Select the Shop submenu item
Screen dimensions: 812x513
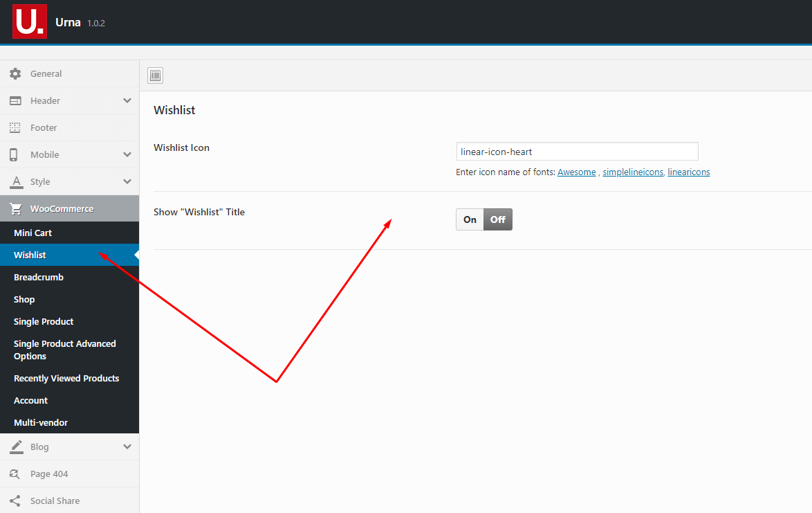(x=69, y=300)
